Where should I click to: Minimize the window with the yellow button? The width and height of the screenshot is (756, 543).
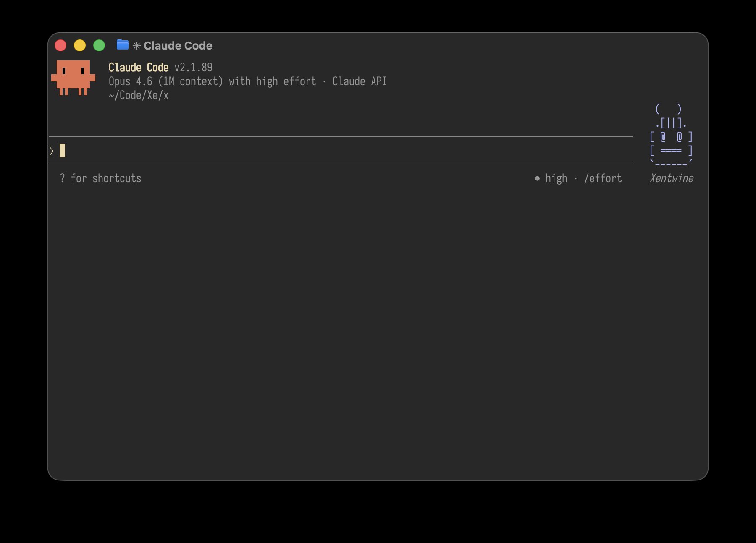tap(80, 45)
